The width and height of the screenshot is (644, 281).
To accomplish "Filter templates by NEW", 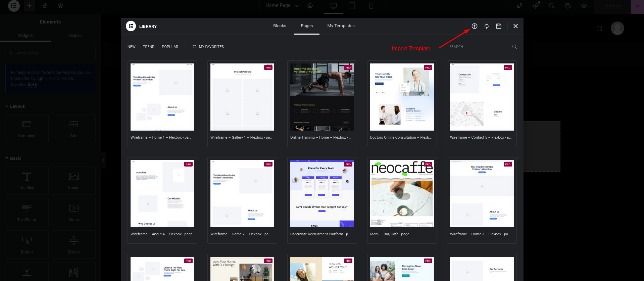I will 132,47.
